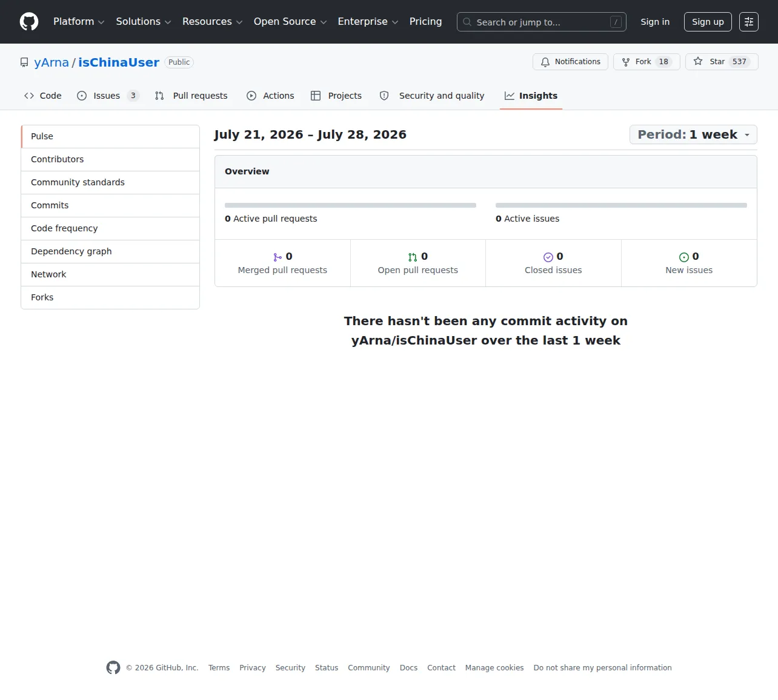Image resolution: width=778 pixels, height=700 pixels.
Task: Click the new issues circle icon
Action: pos(684,257)
